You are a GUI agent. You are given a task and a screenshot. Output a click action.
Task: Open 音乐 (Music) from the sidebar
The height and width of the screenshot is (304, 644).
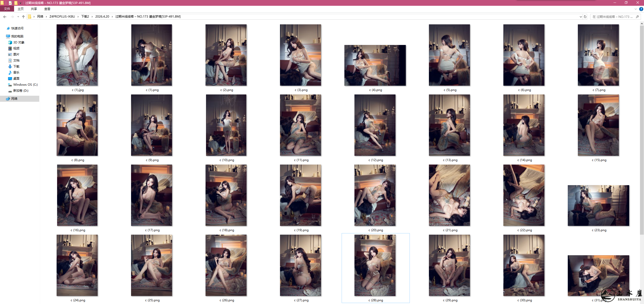point(16,72)
